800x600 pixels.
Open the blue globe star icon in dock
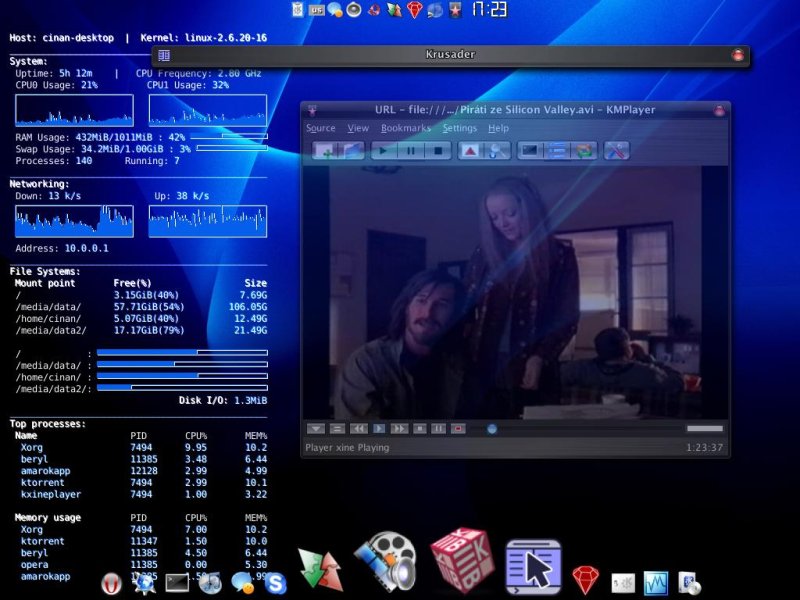pos(144,583)
